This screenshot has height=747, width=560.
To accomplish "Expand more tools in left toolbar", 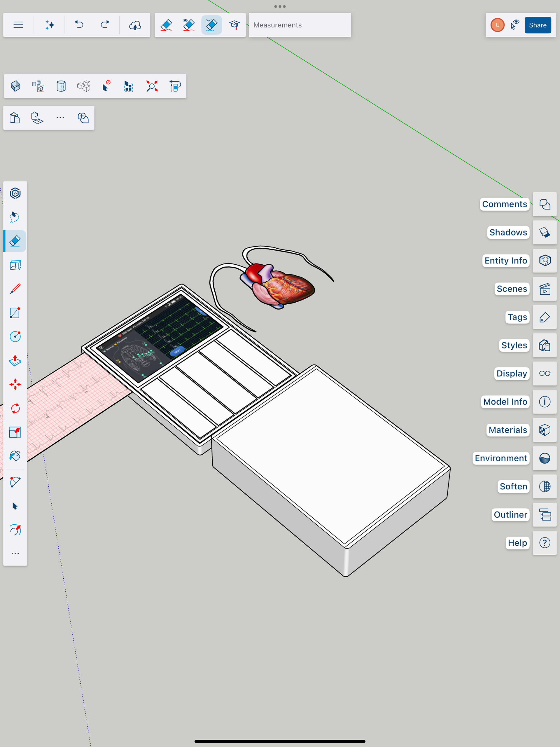I will click(x=15, y=554).
